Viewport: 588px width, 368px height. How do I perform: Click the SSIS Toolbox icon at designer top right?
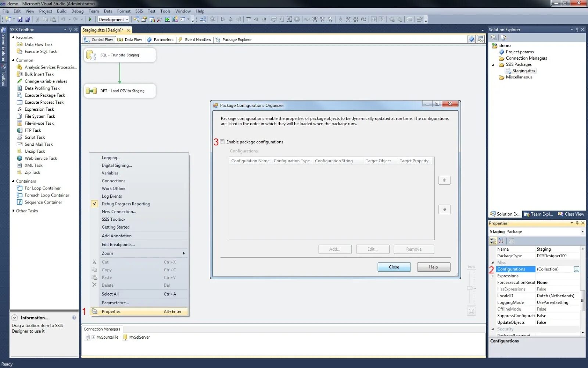pyautogui.click(x=481, y=39)
